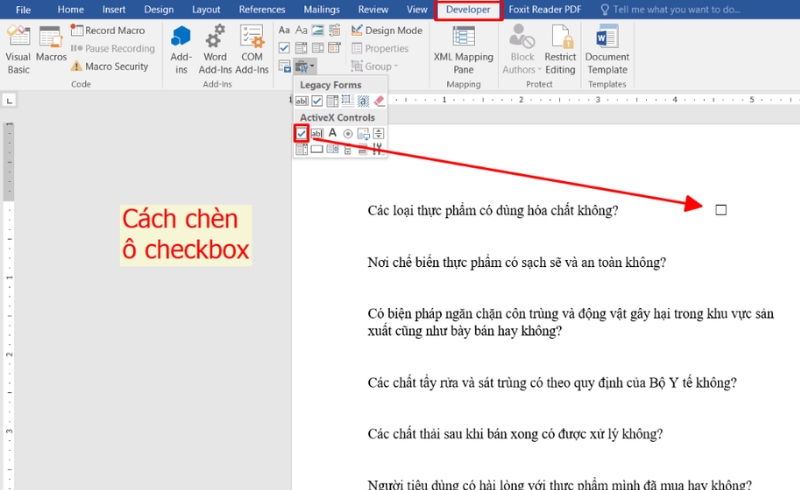Image resolution: width=800 pixels, height=490 pixels.
Task: Insert Date Picker content control
Action: (x=334, y=48)
